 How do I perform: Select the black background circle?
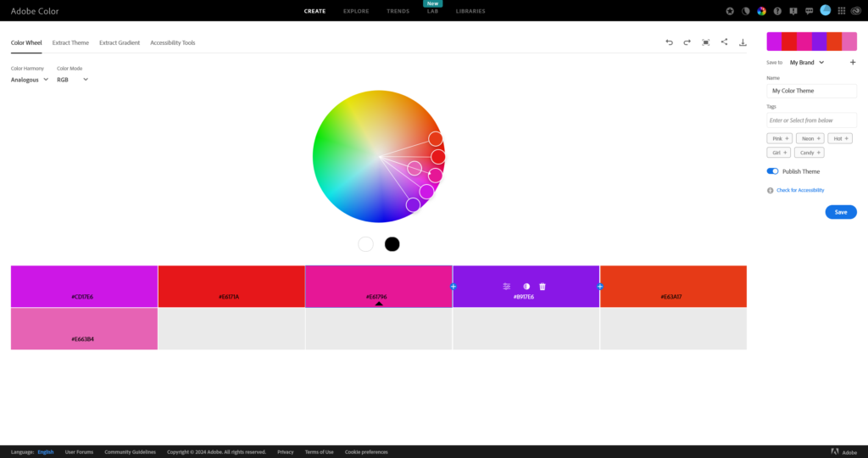tap(392, 244)
